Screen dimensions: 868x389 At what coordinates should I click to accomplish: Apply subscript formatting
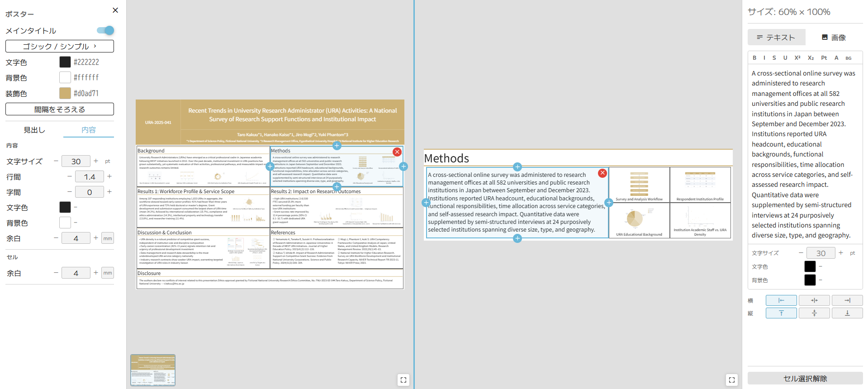coord(811,58)
